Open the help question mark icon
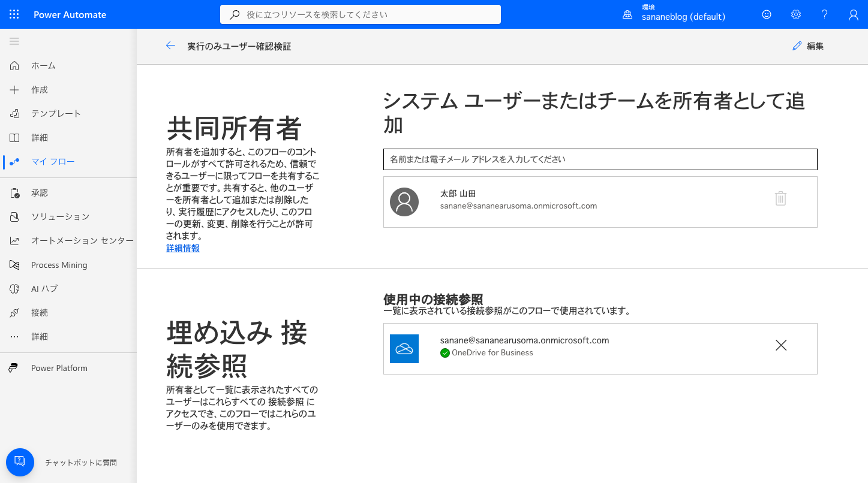 825,14
